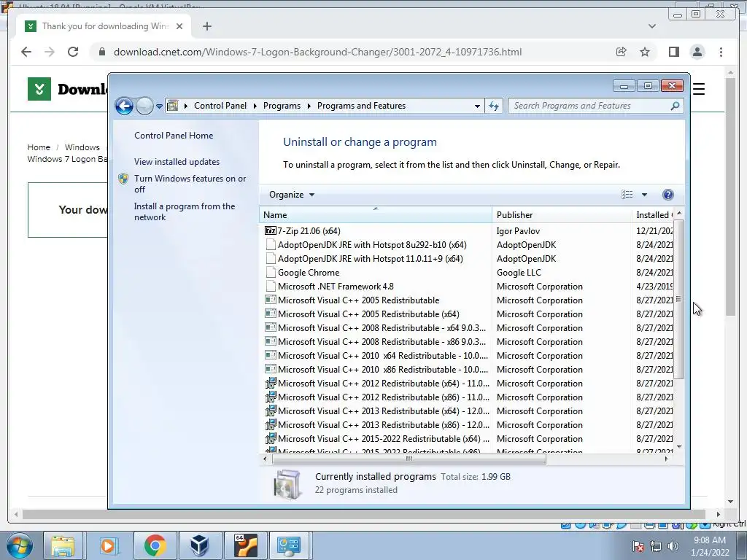This screenshot has width=747, height=560.
Task: Click the Forward arrow in Control Panel window
Action: [x=144, y=106]
